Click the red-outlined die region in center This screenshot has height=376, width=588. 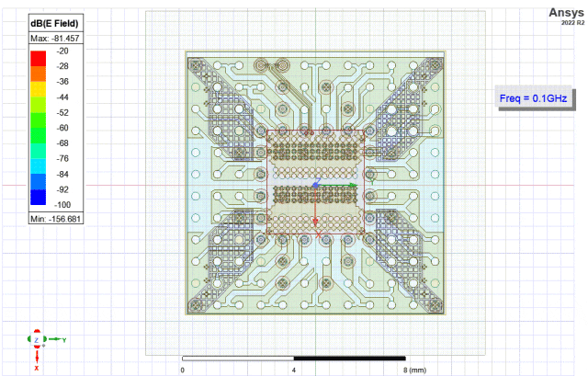point(315,182)
